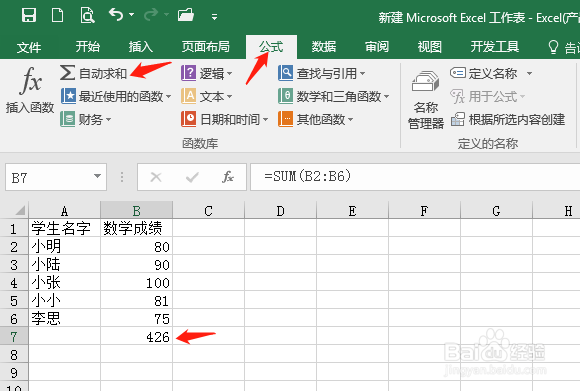Customize Quick Access Toolbar dropdown
Screen dimensions: 580x391
215,16
